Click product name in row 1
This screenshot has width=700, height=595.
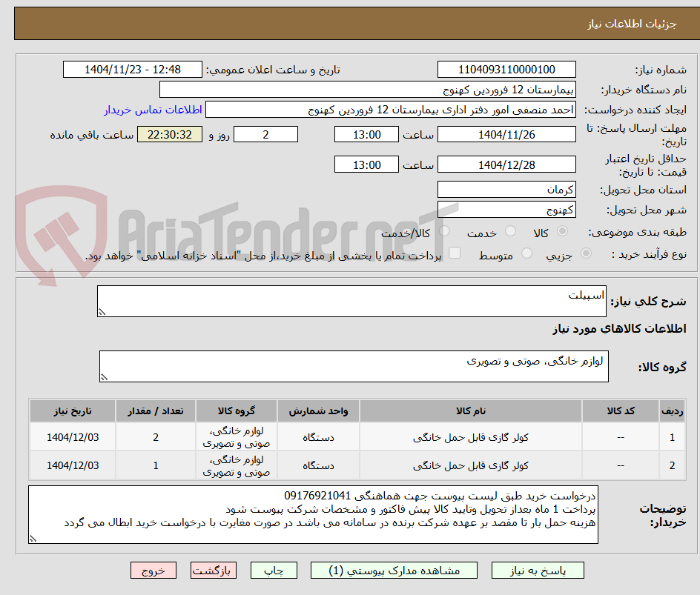coord(471,438)
